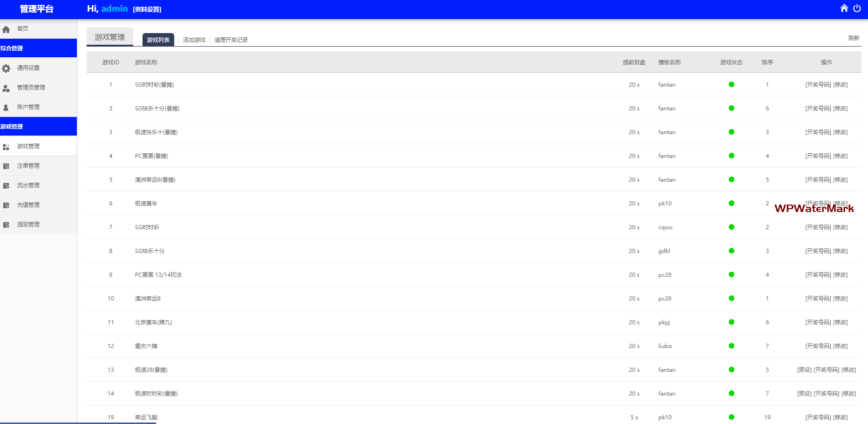Click the home icon in top-right header

pos(844,8)
